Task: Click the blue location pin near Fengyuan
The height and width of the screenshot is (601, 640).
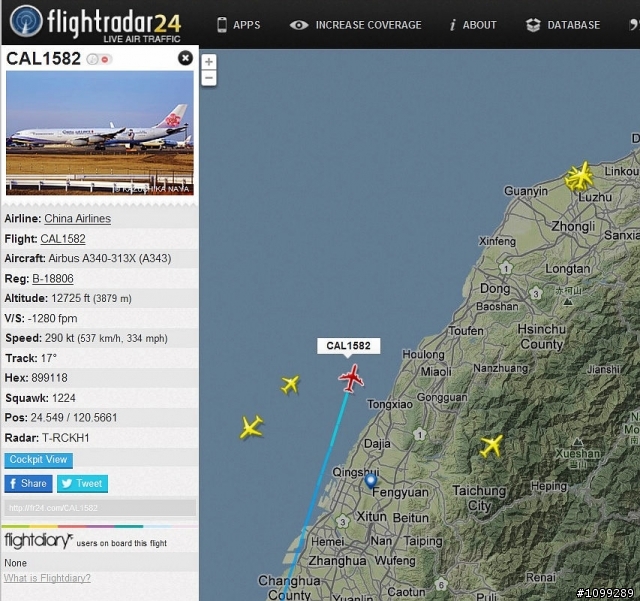Action: pyautogui.click(x=371, y=481)
